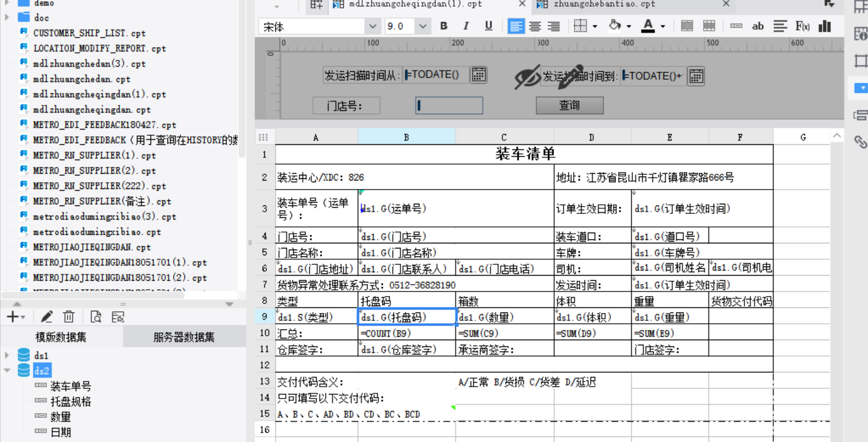868x442 pixels.
Task: Open LOCATION_MODIFY_REPORT.cpt in the file tree
Action: [x=99, y=49]
